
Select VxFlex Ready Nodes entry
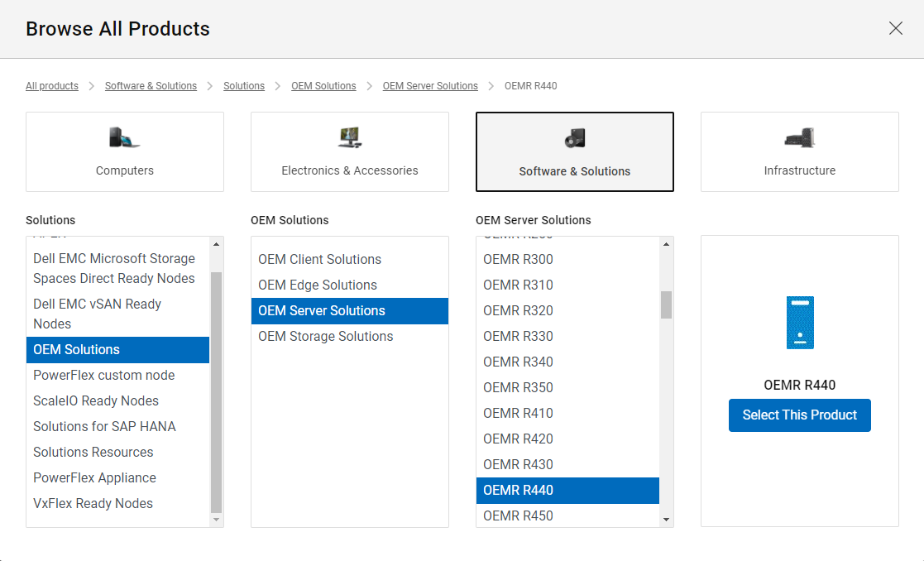coord(117,503)
